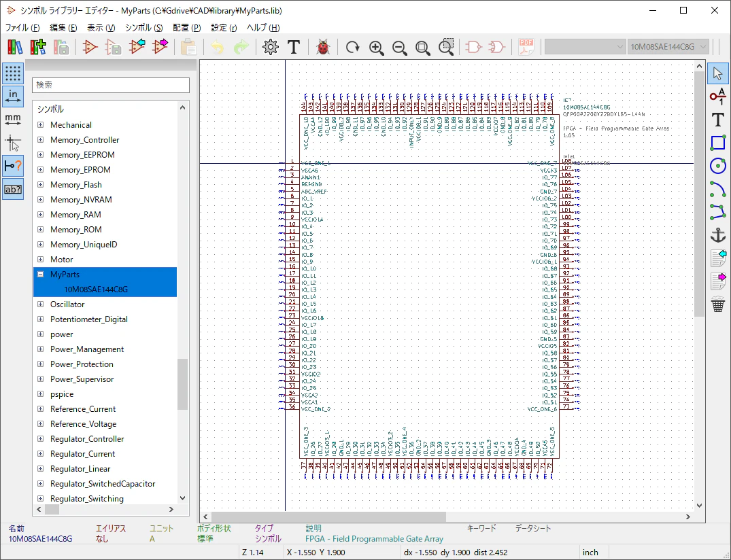Image resolution: width=731 pixels, height=560 pixels.
Task: Click the undo arrow in the toolbar
Action: (217, 47)
